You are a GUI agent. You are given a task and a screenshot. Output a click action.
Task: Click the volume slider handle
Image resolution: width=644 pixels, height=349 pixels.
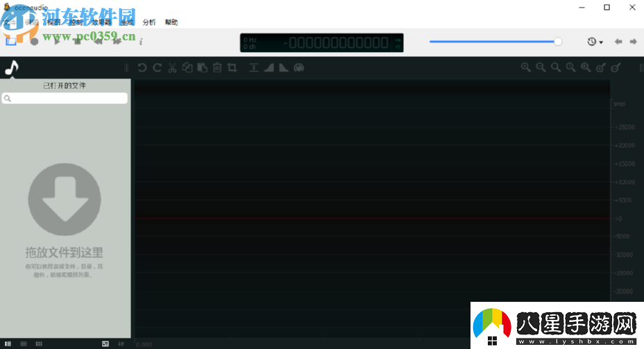[558, 42]
